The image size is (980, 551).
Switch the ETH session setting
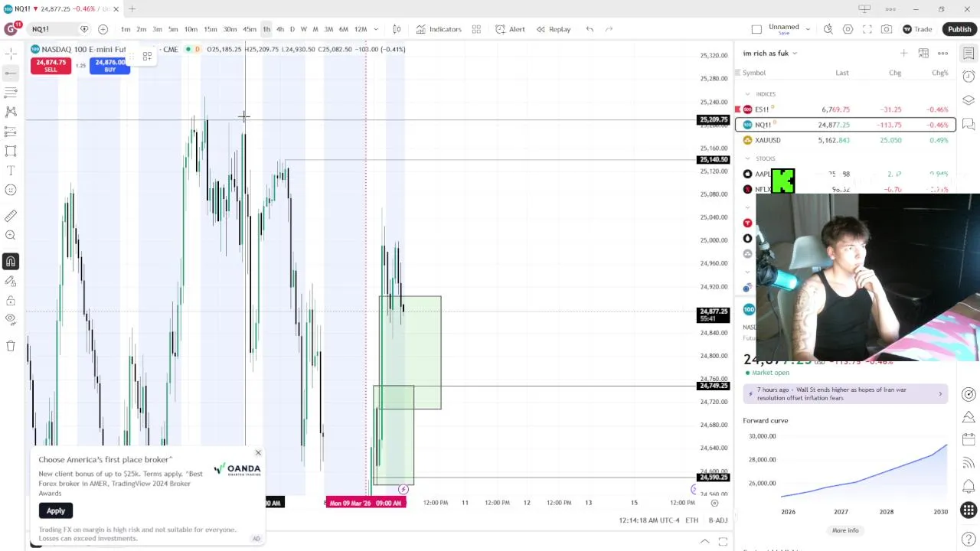[x=691, y=520]
